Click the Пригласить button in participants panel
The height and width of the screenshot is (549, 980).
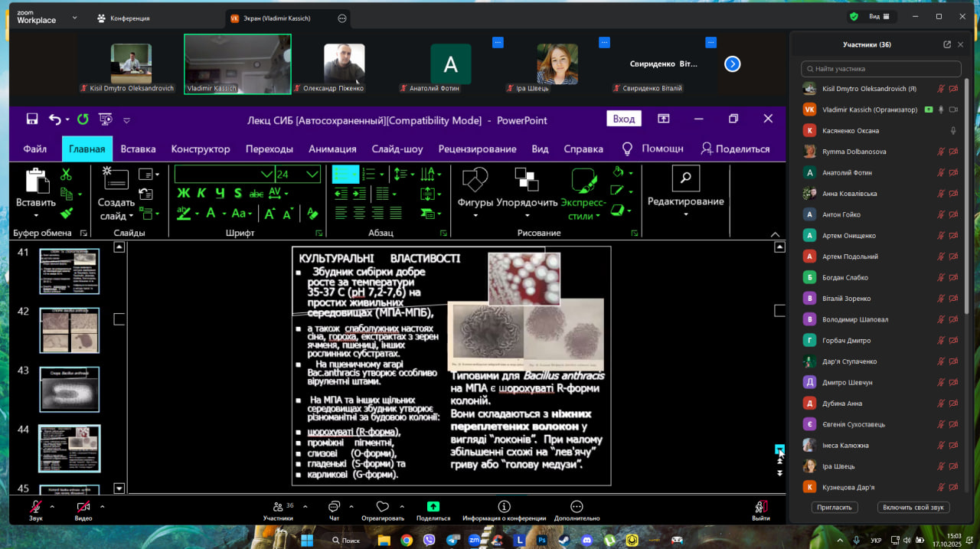tap(835, 508)
